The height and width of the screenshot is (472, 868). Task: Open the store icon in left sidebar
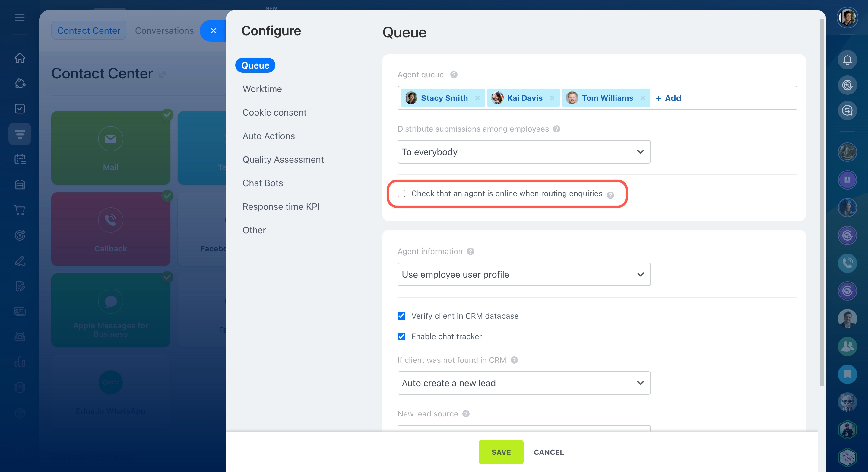click(20, 184)
